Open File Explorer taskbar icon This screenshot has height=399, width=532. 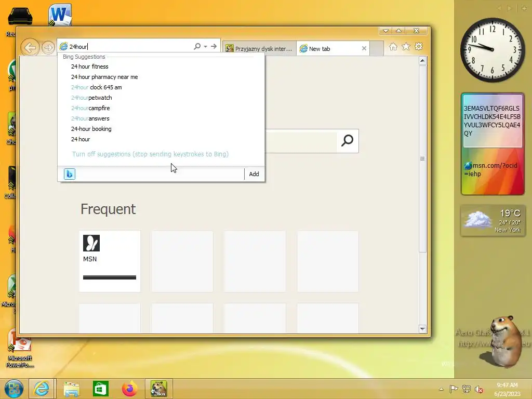72,389
